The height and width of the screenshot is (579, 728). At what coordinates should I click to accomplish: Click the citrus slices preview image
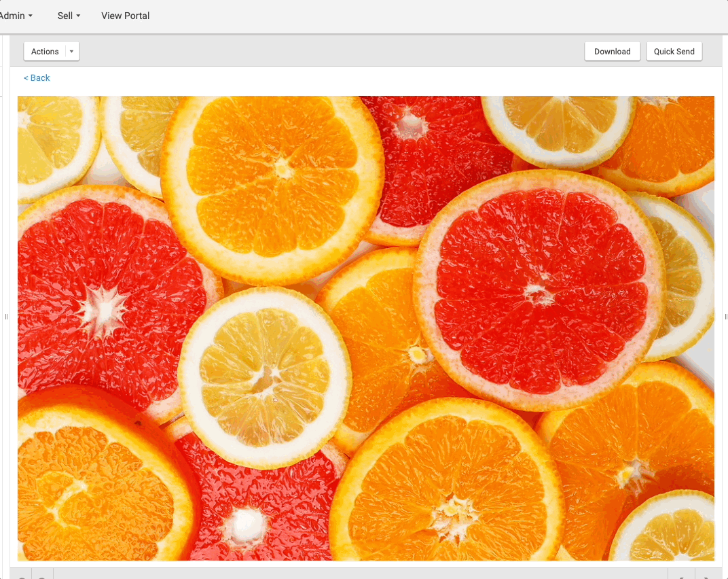[x=366, y=328]
